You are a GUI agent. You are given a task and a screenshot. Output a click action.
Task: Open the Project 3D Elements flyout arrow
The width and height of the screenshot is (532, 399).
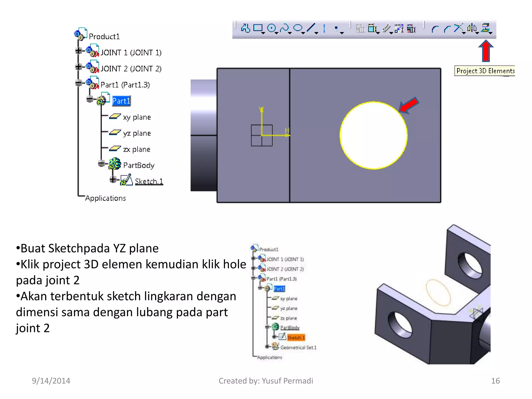pyautogui.click(x=490, y=33)
